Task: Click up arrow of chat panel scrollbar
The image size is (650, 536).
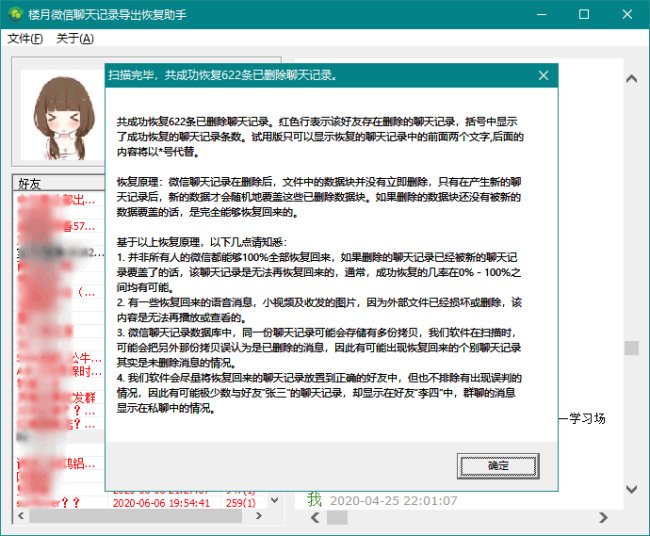Action: (x=631, y=79)
